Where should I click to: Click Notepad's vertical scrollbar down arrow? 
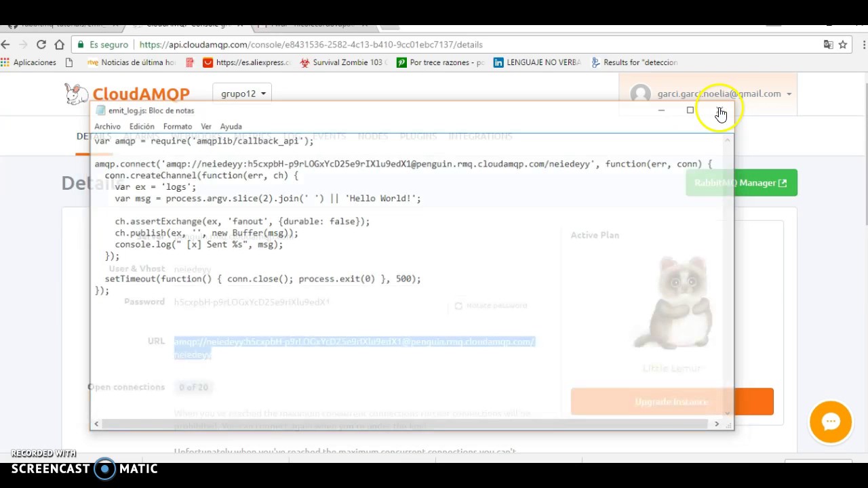pyautogui.click(x=728, y=413)
